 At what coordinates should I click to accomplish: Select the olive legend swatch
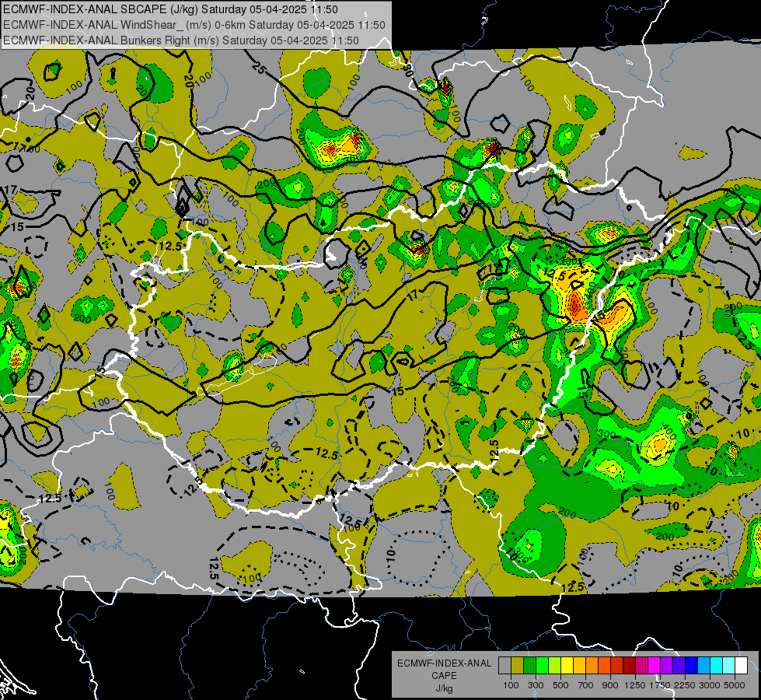click(518, 666)
